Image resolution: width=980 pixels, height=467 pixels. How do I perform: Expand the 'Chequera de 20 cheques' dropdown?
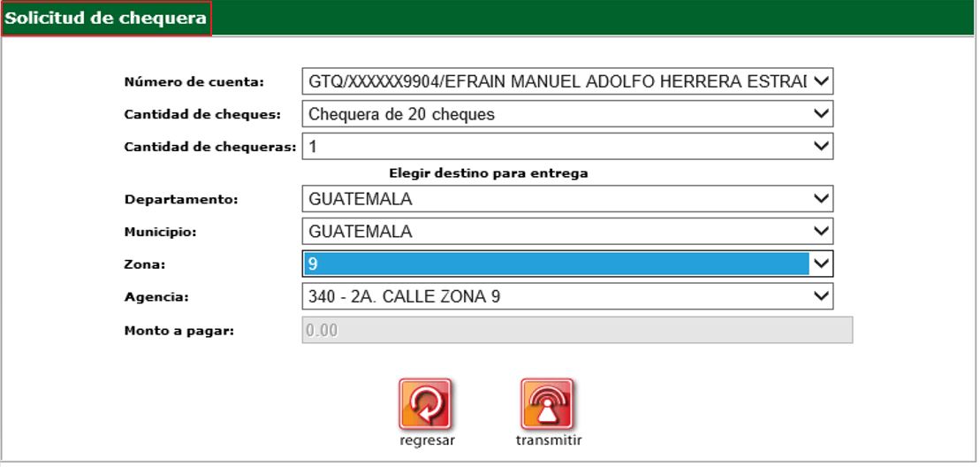click(566, 113)
